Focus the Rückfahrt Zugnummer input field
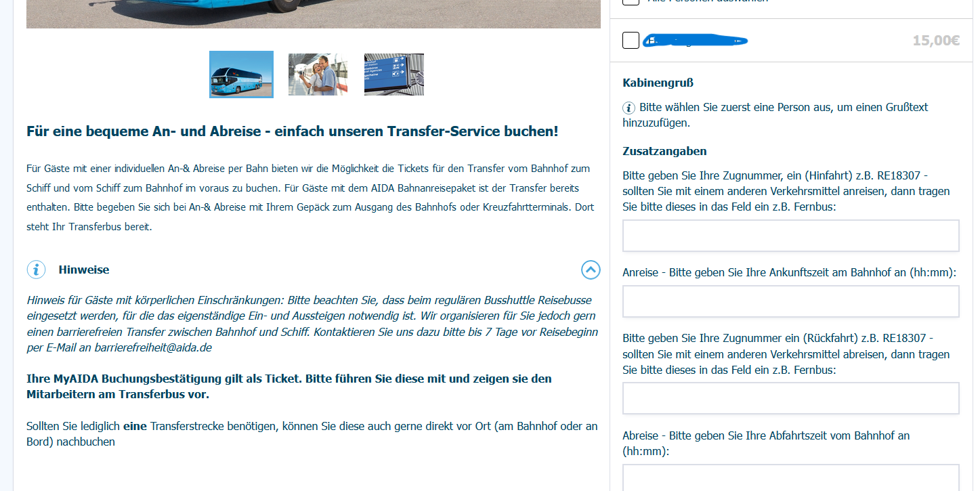 coord(790,398)
